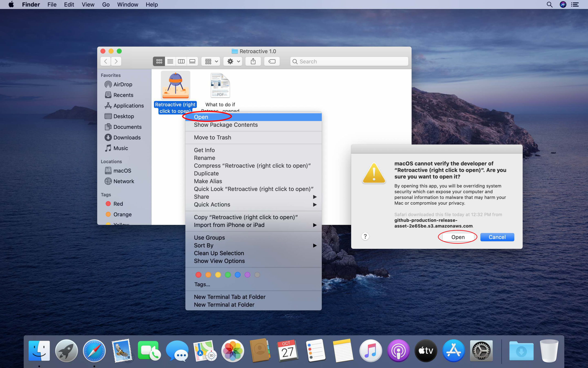Viewport: 588px width, 368px height.
Task: Switch Finder to list view
Action: [x=170, y=61]
